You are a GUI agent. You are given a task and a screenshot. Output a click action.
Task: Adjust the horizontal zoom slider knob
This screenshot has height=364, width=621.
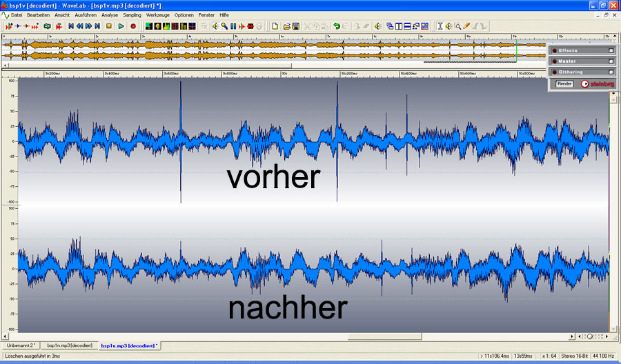click(590, 336)
